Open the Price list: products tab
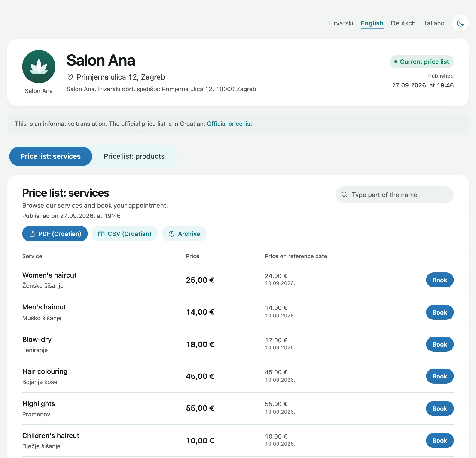This screenshot has width=476, height=458. [134, 156]
